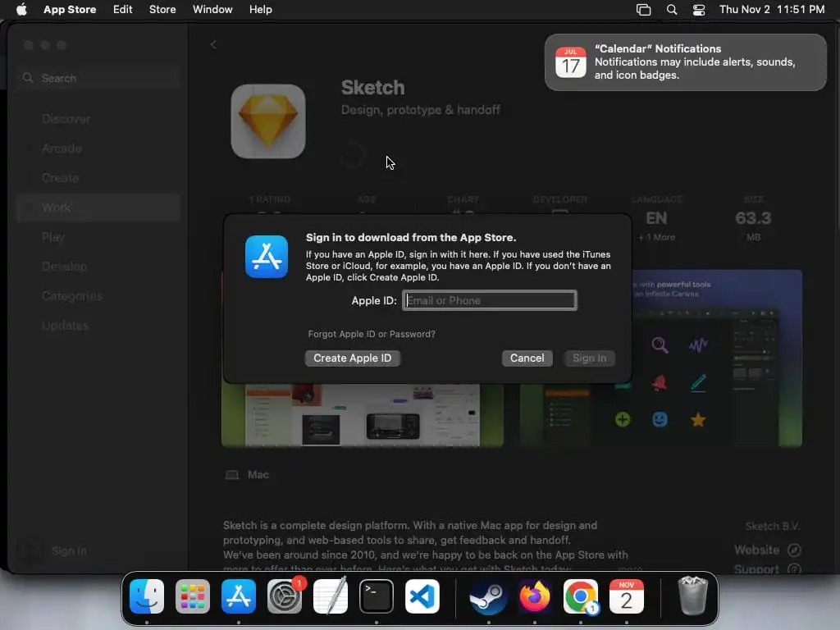Open Control Center in menu bar
This screenshot has height=630, width=840.
tap(699, 10)
